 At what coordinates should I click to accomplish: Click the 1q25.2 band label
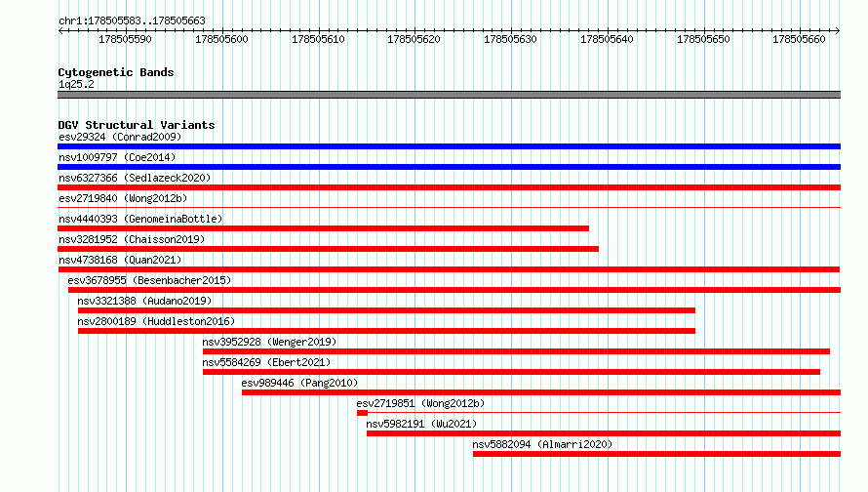pyautogui.click(x=76, y=84)
